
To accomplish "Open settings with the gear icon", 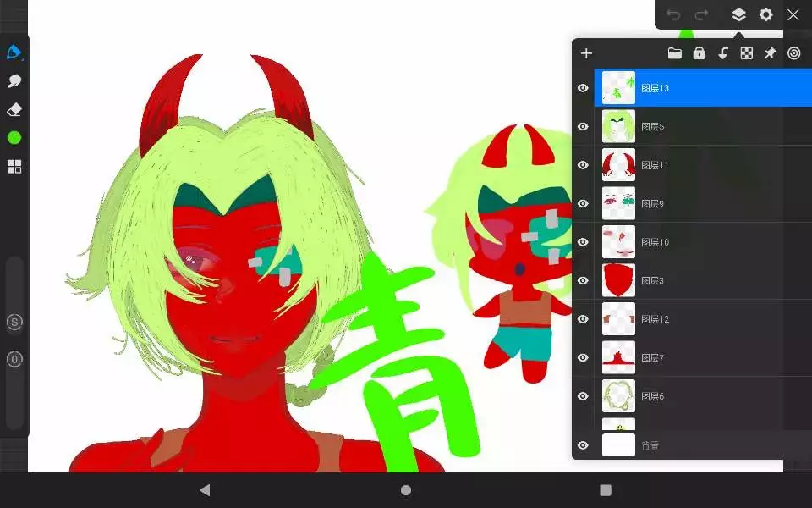I will coord(765,14).
